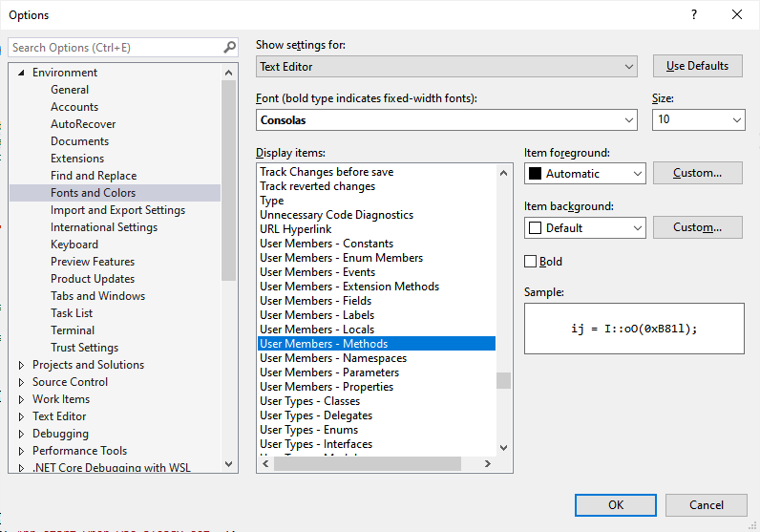Toggle the Bold checkbox
760x532 pixels.
click(x=531, y=262)
